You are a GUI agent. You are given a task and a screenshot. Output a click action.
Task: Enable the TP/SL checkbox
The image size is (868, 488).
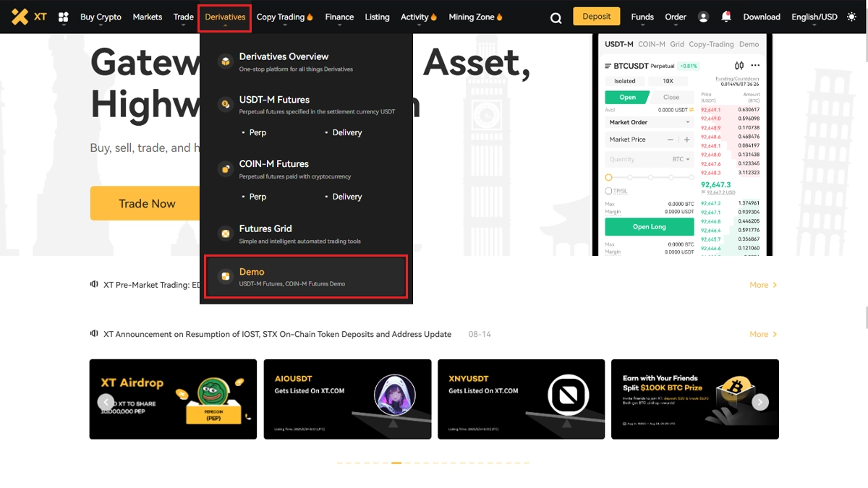608,191
